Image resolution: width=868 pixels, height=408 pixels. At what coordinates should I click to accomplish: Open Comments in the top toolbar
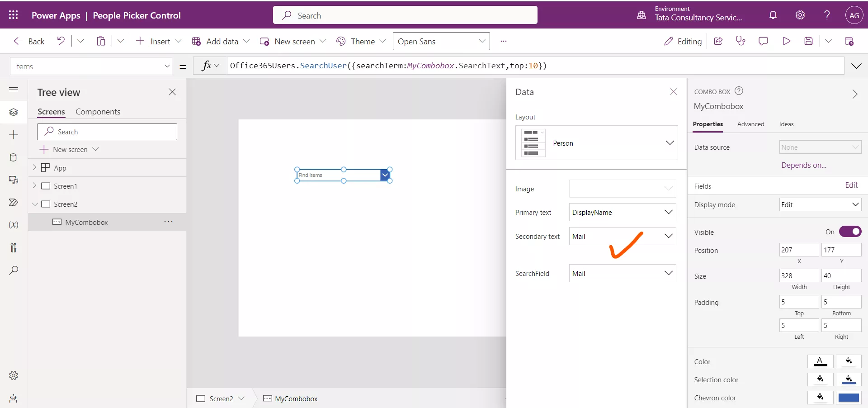click(x=764, y=41)
